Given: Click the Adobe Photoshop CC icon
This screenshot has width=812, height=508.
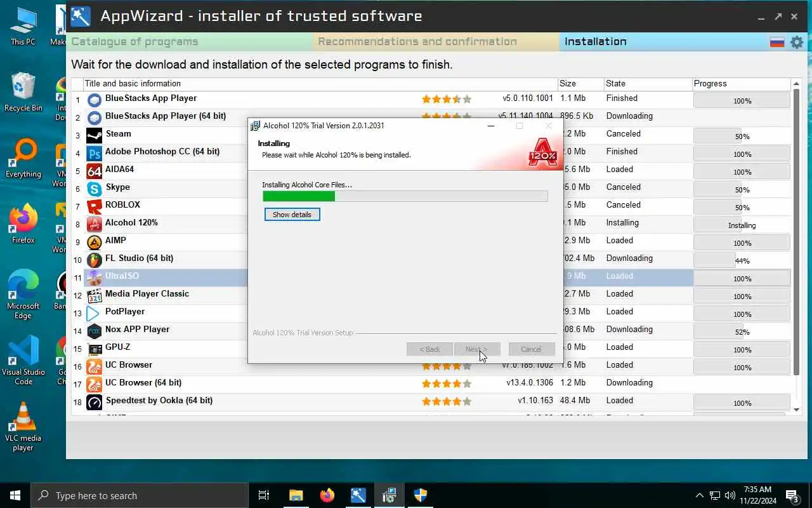Looking at the screenshot, I should click(x=94, y=153).
